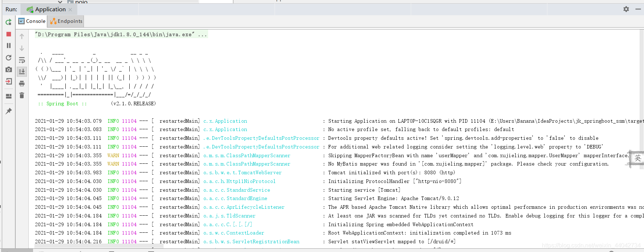Rerun the Application run configuration
This screenshot has width=644, height=252.
coord(9,22)
